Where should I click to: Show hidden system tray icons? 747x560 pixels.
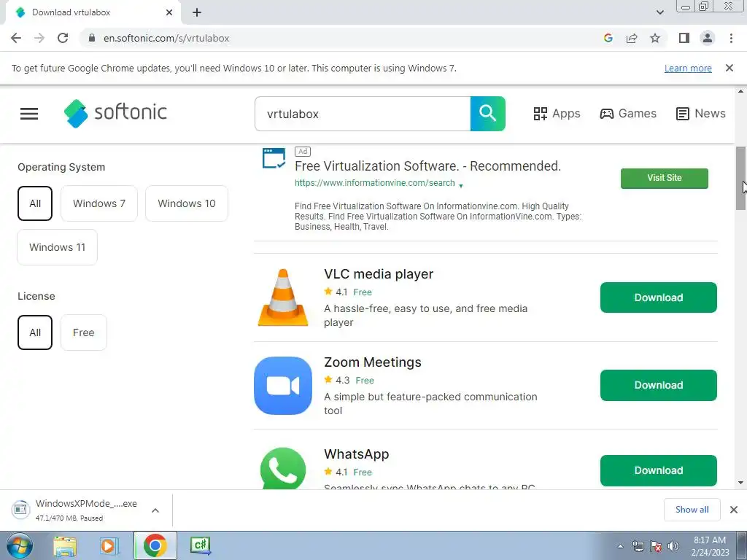pos(620,546)
